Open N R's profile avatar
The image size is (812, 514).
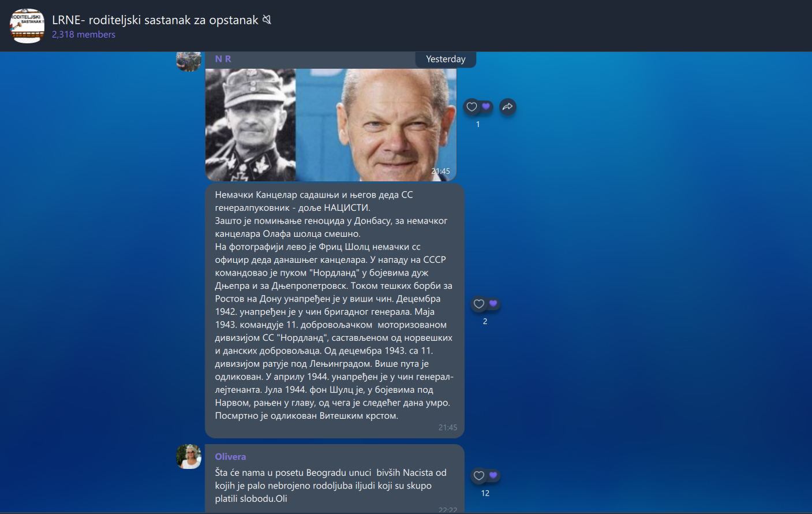click(189, 61)
